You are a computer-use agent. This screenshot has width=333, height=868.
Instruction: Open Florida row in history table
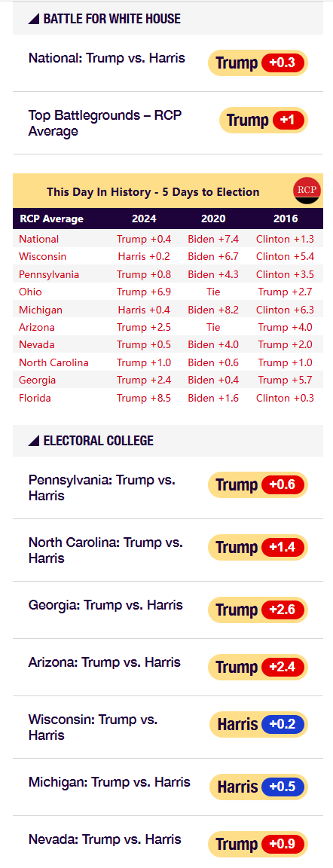tap(167, 398)
